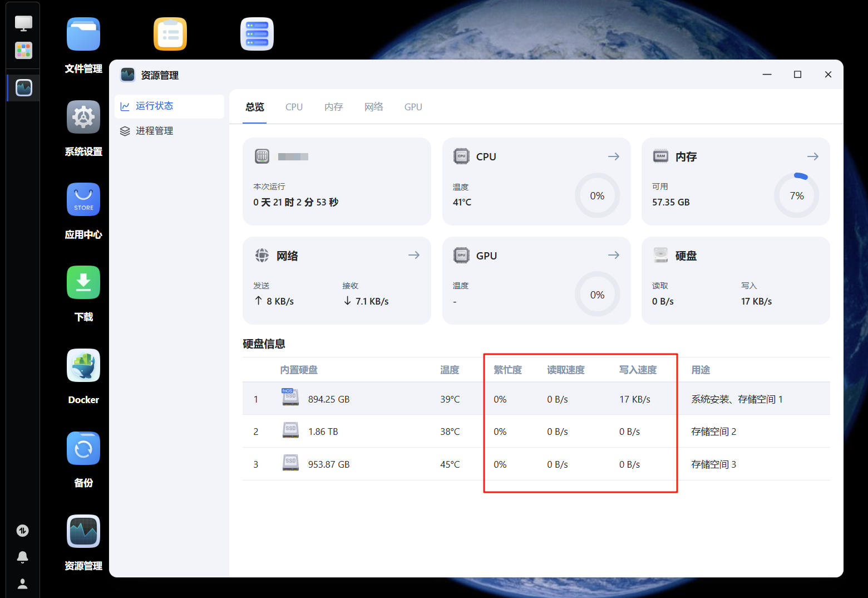This screenshot has height=598, width=868.
Task: Expand the 内存 card arrow
Action: (812, 156)
